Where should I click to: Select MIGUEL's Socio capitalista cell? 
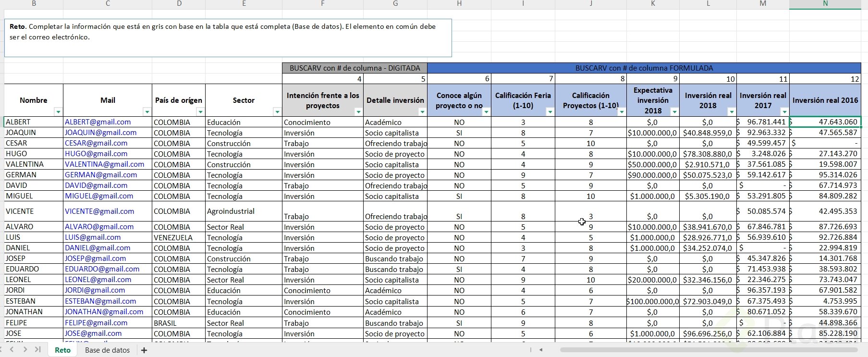point(395,196)
